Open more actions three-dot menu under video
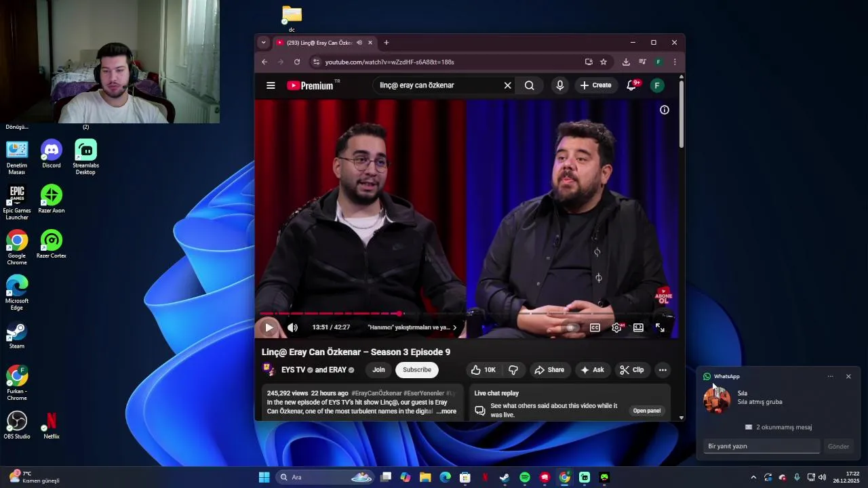 663,369
